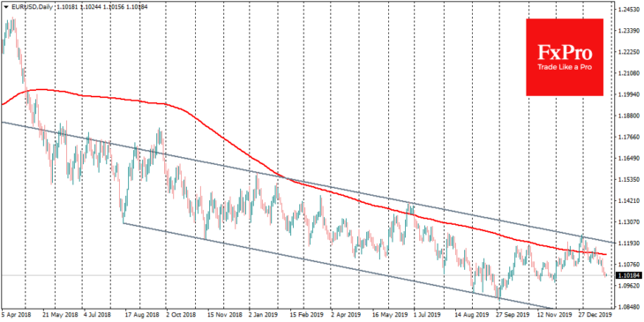Click the current price label 1.10184
The height and width of the screenshot is (322, 644).
pos(627,275)
